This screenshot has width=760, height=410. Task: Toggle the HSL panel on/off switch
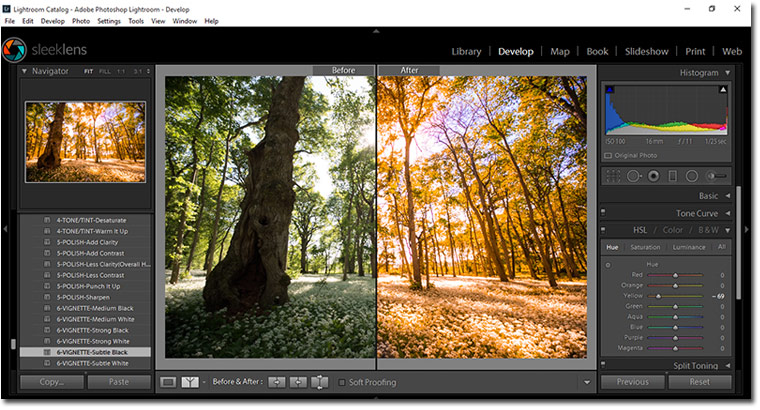pos(603,229)
